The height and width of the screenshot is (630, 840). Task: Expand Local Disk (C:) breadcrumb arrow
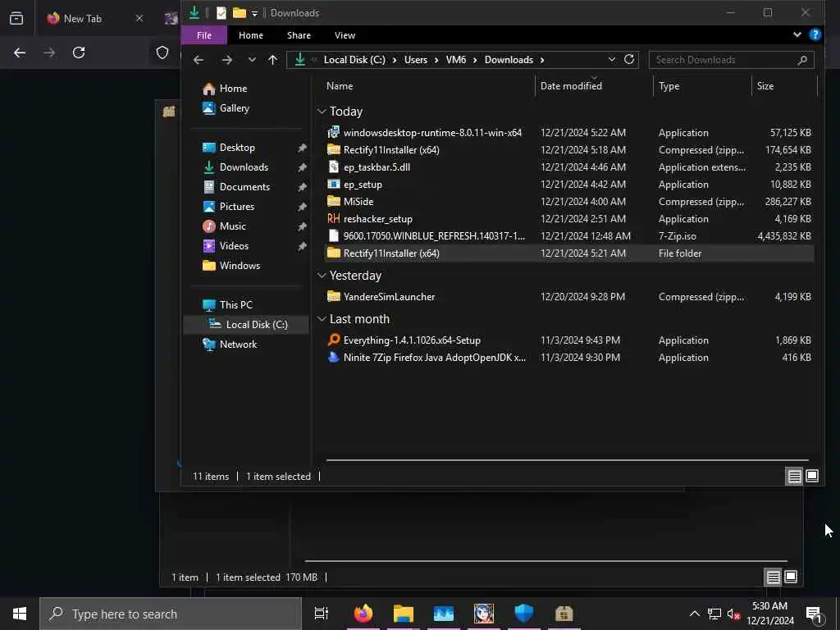coord(395,60)
